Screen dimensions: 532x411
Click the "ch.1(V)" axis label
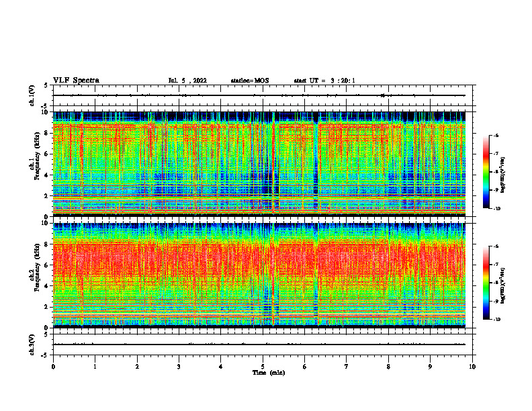click(32, 95)
